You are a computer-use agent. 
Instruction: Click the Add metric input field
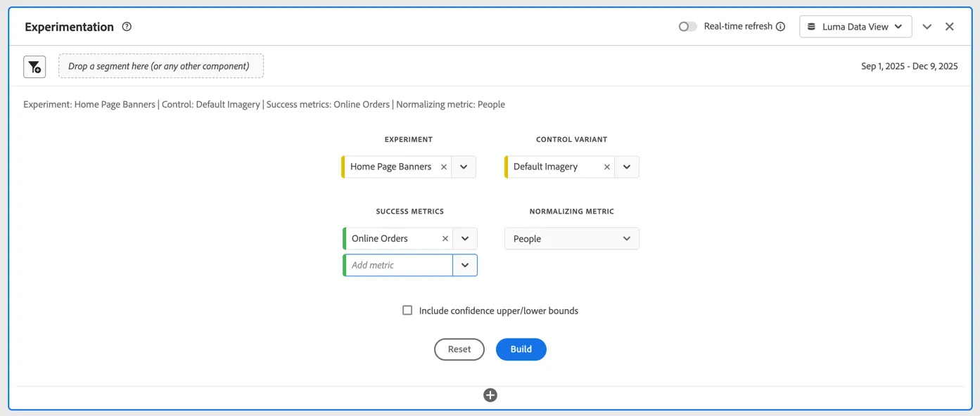(399, 266)
